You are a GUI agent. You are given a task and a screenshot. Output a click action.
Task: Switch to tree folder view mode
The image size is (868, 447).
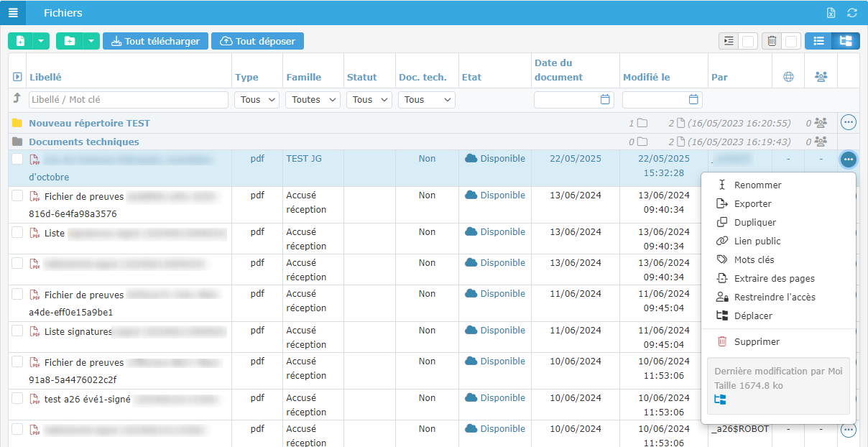point(845,41)
